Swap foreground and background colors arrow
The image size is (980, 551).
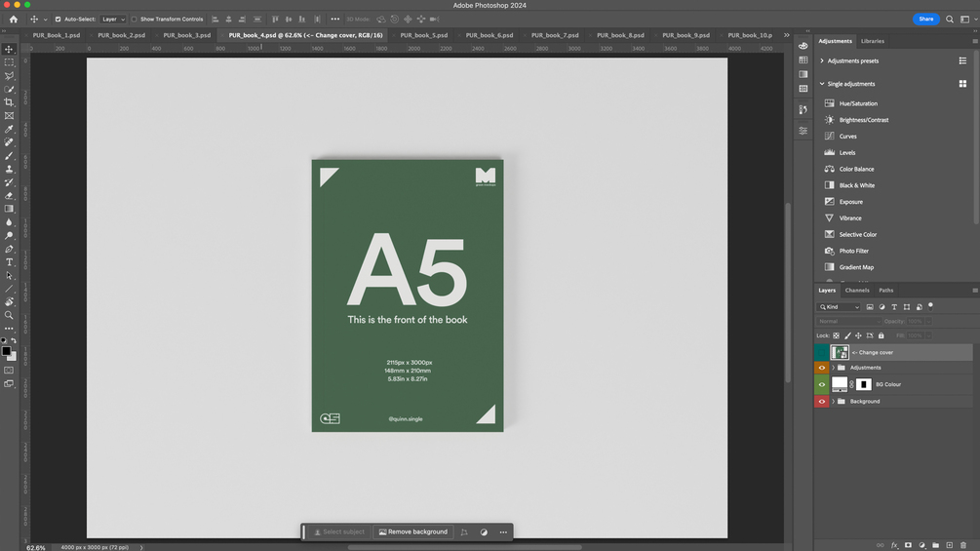click(x=14, y=341)
